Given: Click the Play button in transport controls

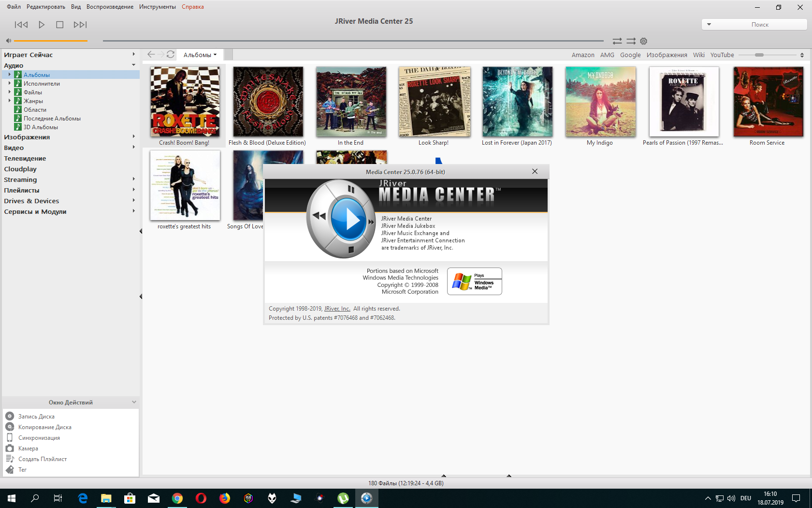Looking at the screenshot, I should (42, 25).
